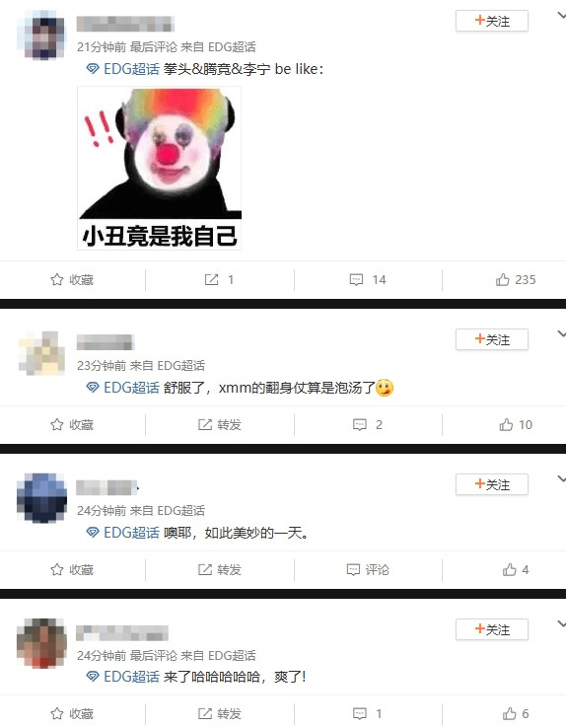Favorite the first post using 收藏 star

[72, 280]
